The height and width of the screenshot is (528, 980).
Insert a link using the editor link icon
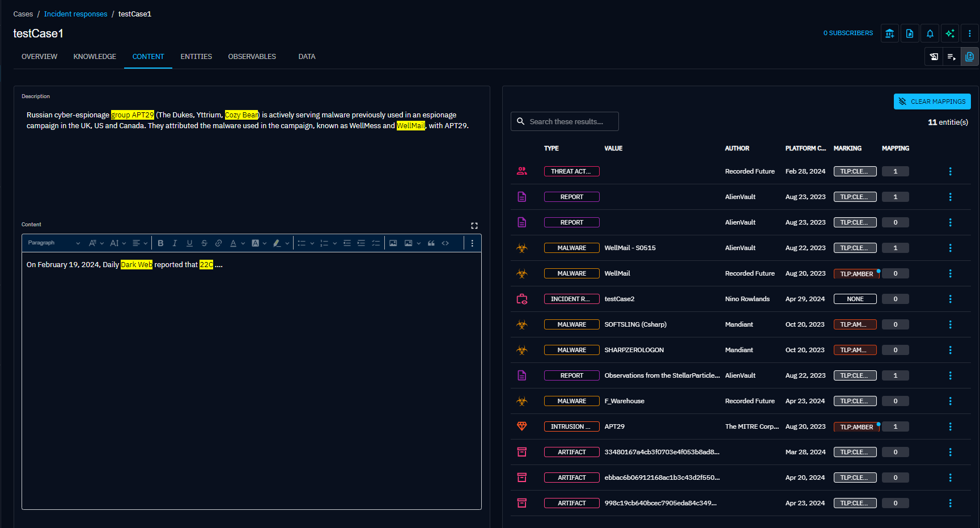(x=218, y=243)
